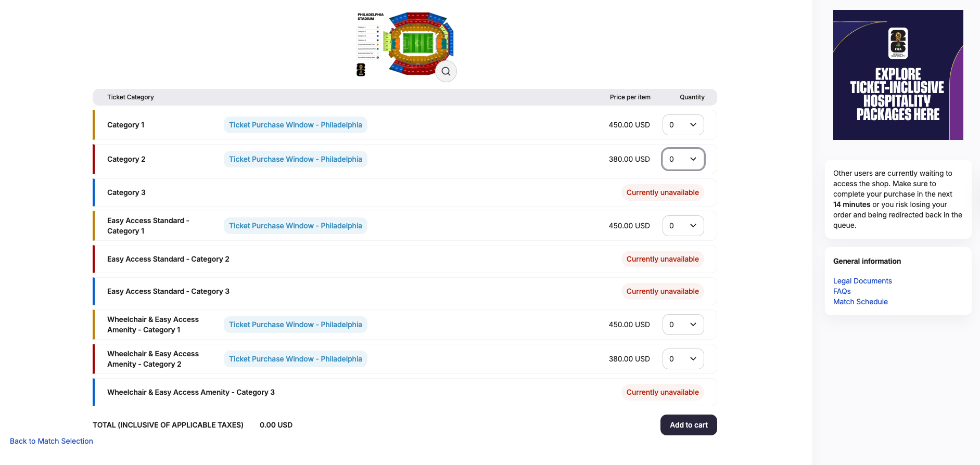Open Wheelchair Amenity Category 2 quantity dropdown

pos(683,359)
